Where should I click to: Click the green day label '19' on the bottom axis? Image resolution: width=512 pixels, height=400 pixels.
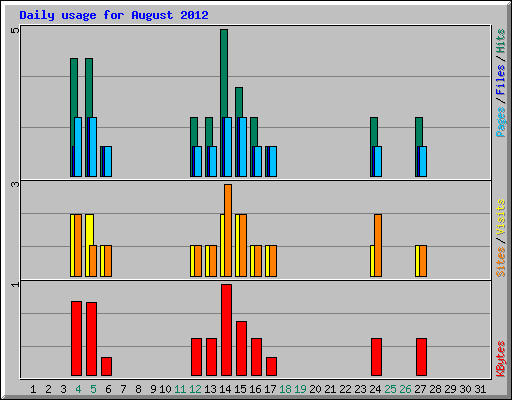tap(300, 389)
